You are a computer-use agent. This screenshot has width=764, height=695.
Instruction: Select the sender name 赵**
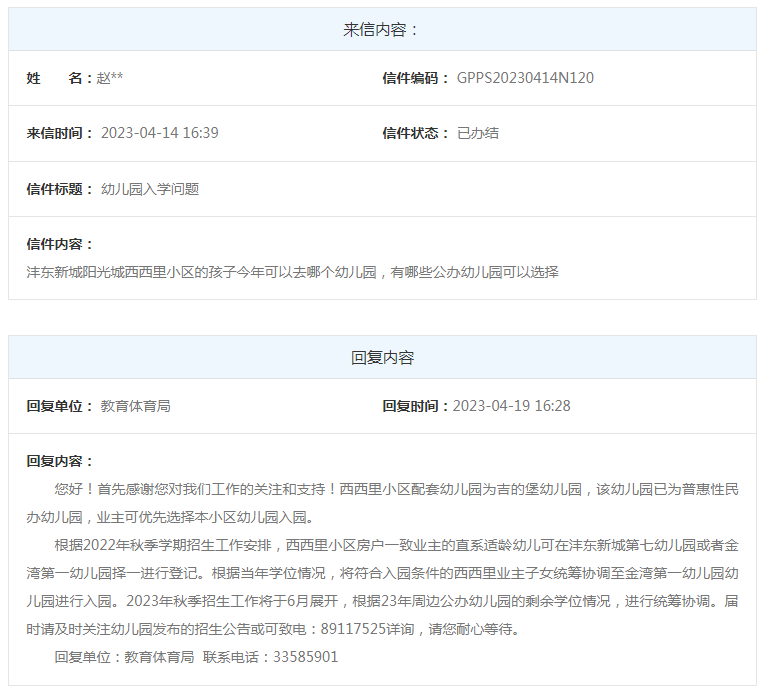110,78
